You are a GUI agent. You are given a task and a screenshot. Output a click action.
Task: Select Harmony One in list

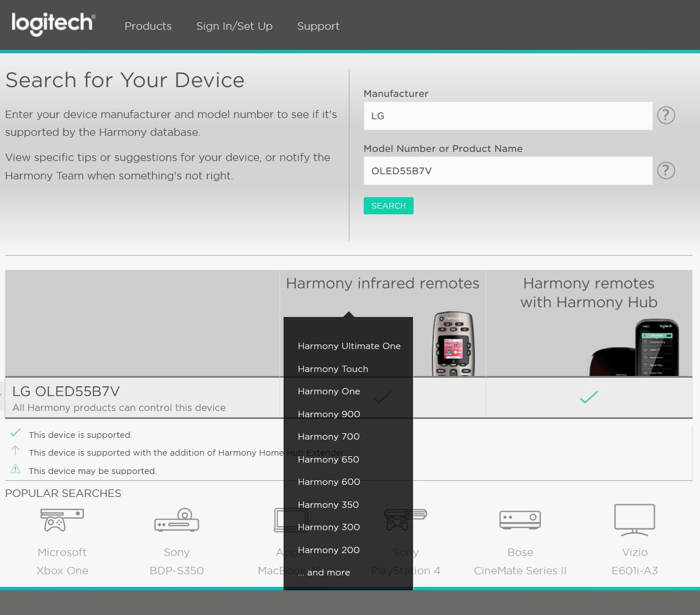click(x=329, y=391)
